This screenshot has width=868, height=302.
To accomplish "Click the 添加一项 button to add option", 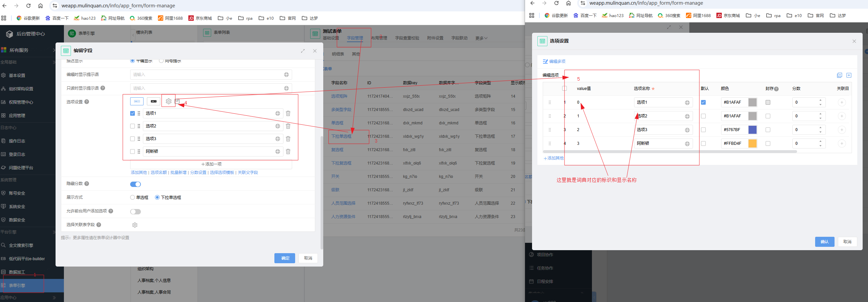I will click(x=211, y=164).
